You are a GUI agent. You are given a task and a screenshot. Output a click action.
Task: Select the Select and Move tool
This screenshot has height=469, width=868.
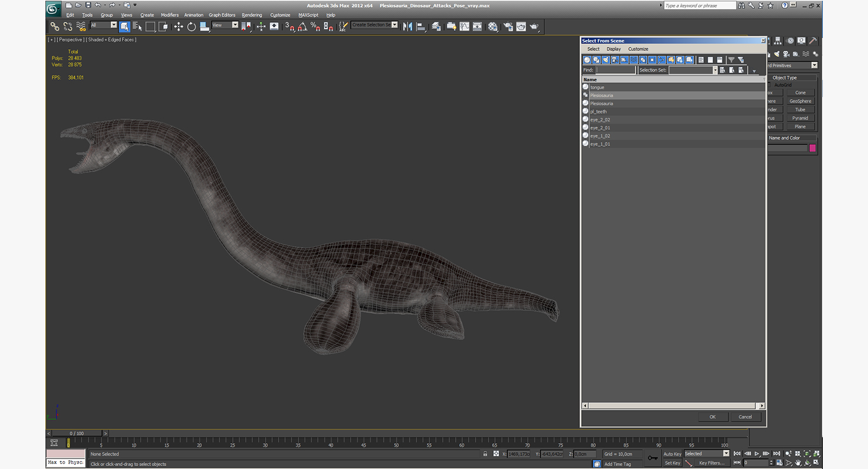tap(178, 26)
